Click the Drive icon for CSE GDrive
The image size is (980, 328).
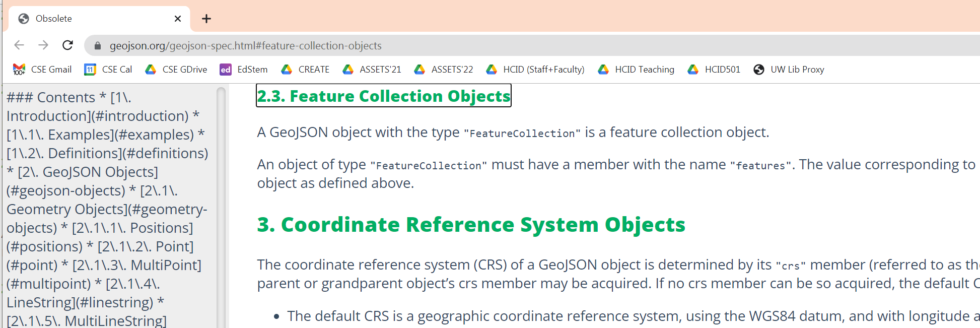(x=151, y=70)
